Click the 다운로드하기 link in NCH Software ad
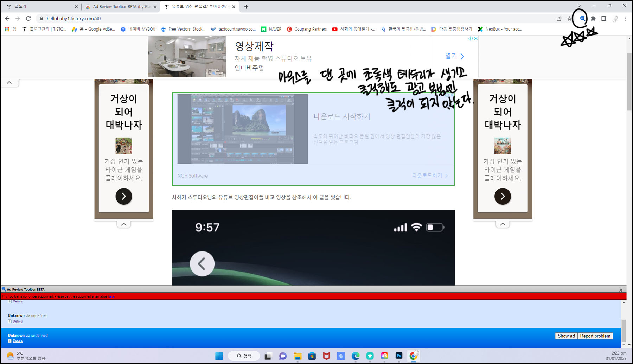 [x=430, y=175]
